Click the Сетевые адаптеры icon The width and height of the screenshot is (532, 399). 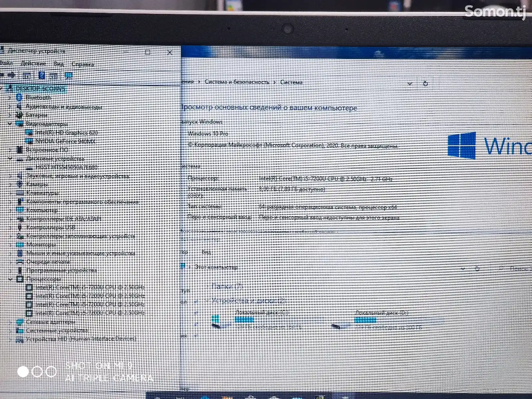(20, 322)
